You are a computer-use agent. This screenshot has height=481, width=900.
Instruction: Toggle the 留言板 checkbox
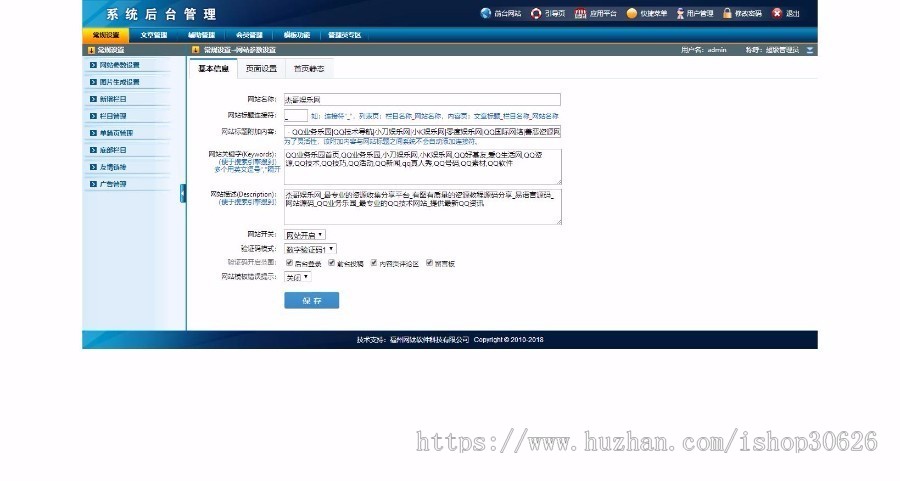coord(429,263)
